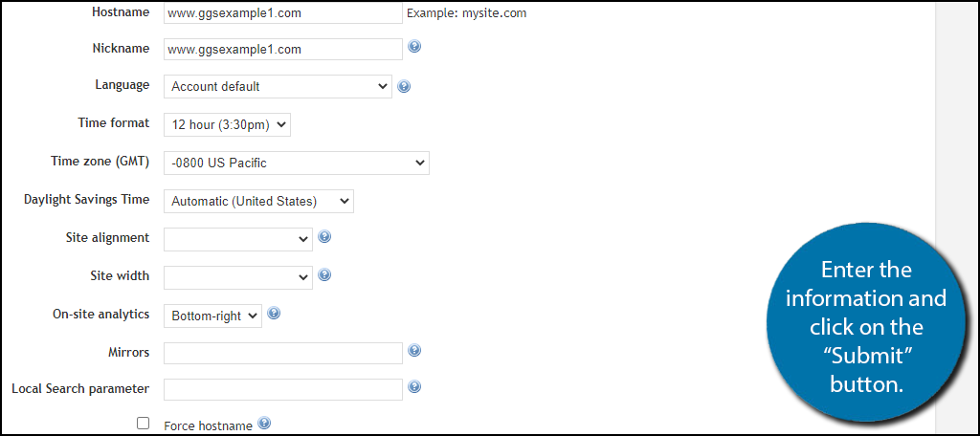Expand the On-site analytics Bottom-right dropdown
Screen dimensions: 980x436
tap(213, 316)
